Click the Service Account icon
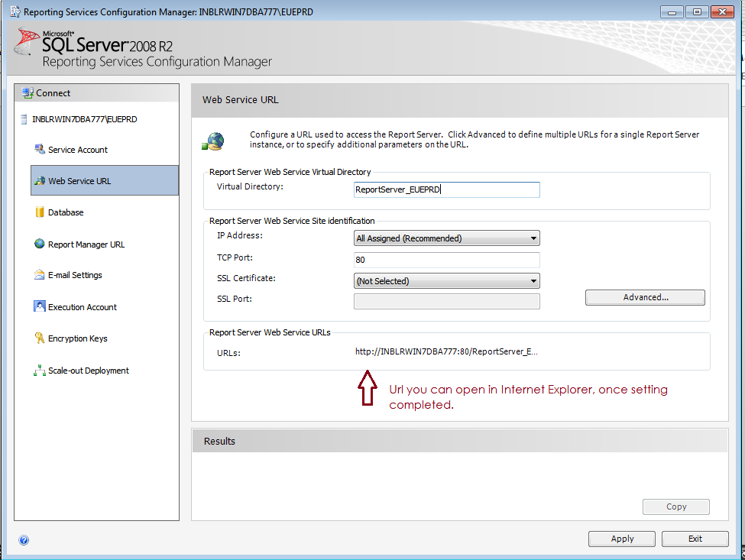745x560 pixels. coord(40,149)
